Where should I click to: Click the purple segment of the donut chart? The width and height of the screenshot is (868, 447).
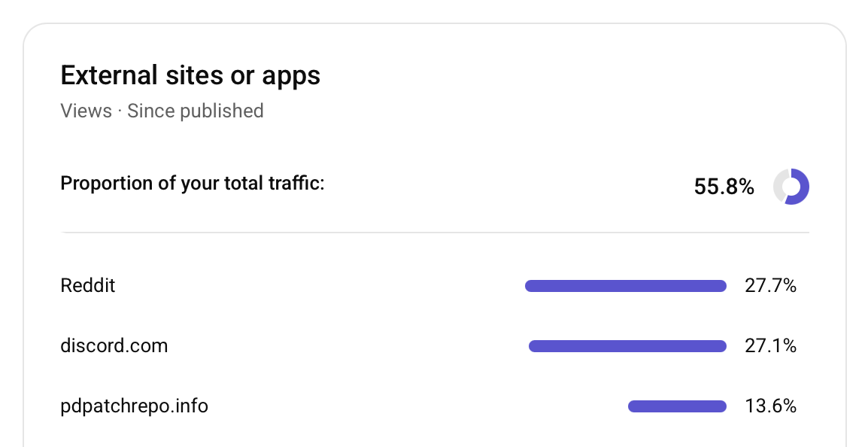803,188
